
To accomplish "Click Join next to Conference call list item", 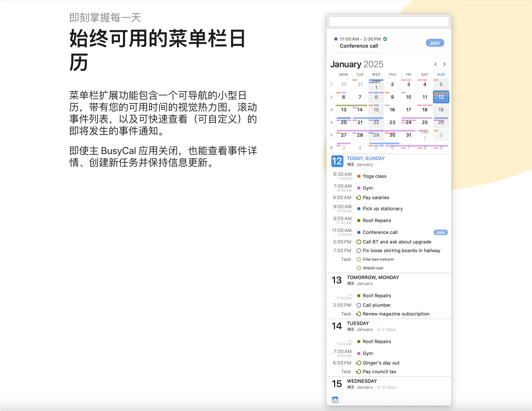I will (x=440, y=232).
